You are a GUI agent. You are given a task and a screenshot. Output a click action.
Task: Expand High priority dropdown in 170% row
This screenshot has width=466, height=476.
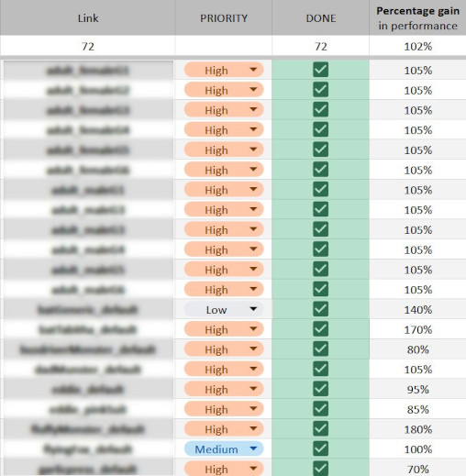point(224,329)
